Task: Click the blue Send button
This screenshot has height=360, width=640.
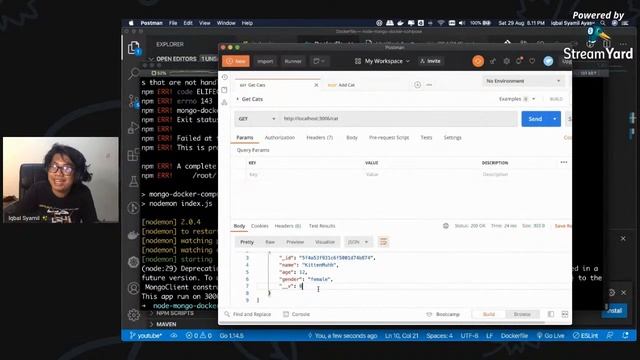Action: pyautogui.click(x=535, y=119)
